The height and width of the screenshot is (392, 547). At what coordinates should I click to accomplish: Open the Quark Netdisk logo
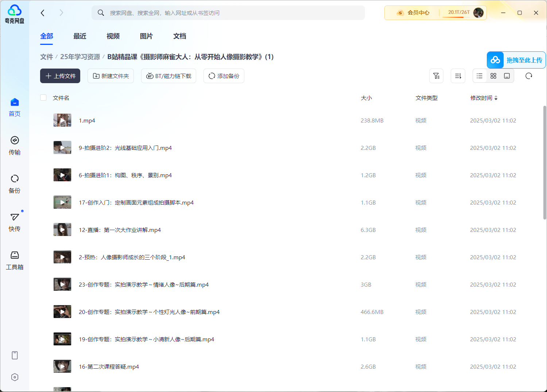click(15, 14)
